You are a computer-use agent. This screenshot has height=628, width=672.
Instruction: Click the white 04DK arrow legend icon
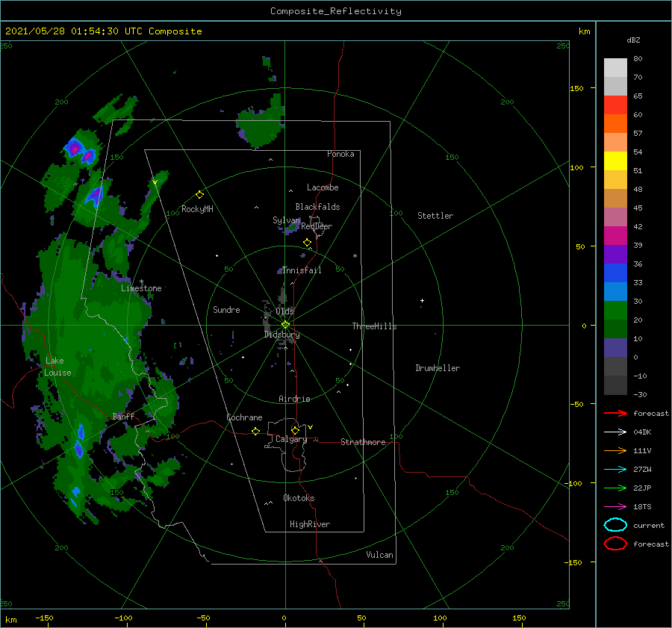(615, 432)
